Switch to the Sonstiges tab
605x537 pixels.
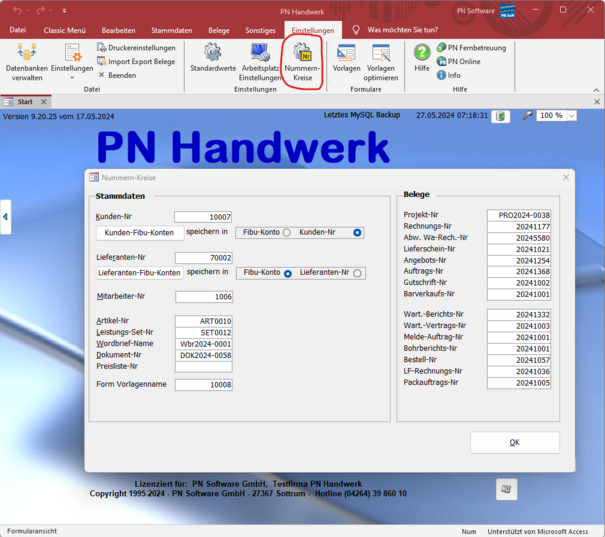260,30
